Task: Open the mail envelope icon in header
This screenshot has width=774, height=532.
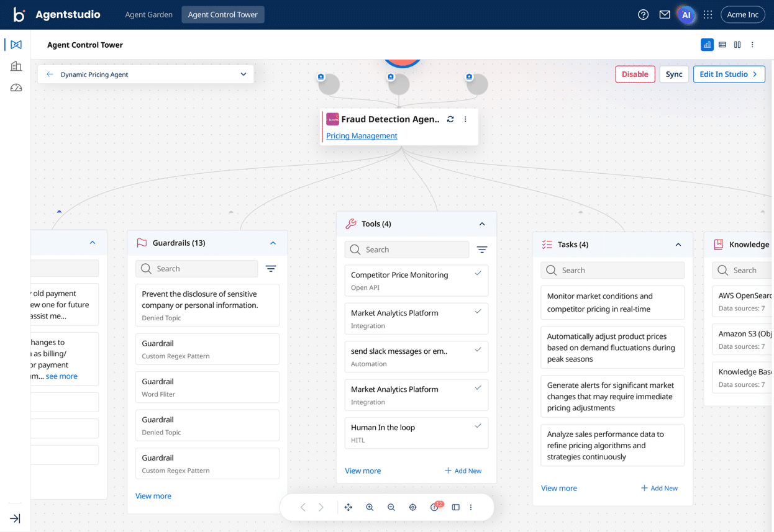Action: (x=665, y=14)
